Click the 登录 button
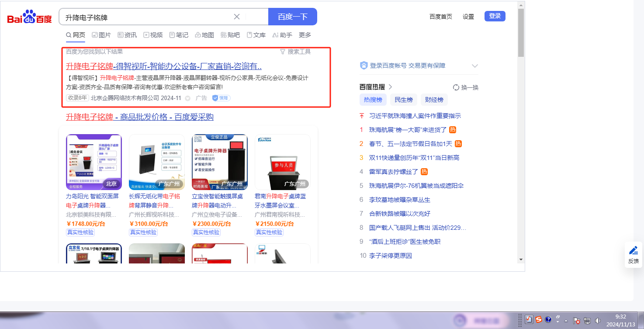Screen dimensions: 644x329 [495, 16]
